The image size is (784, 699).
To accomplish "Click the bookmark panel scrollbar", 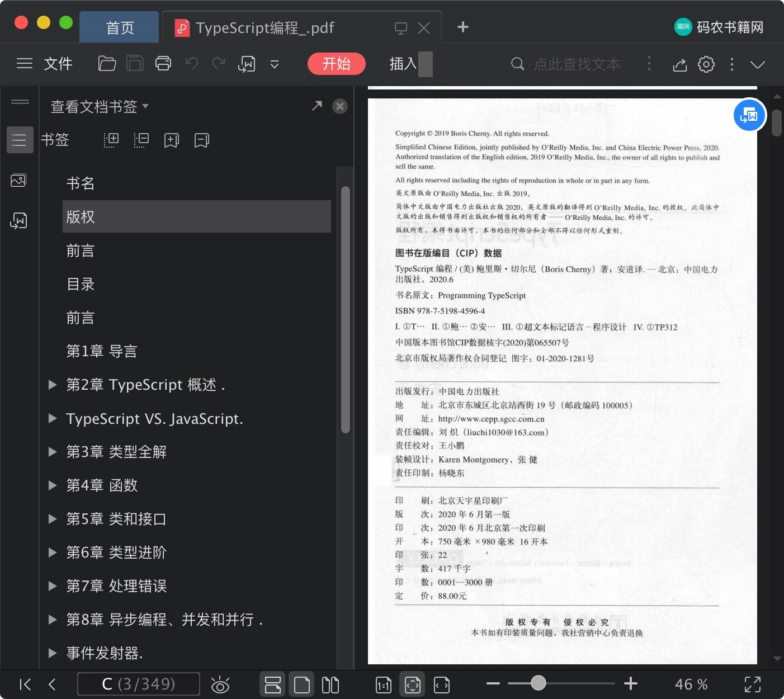I will (346, 310).
